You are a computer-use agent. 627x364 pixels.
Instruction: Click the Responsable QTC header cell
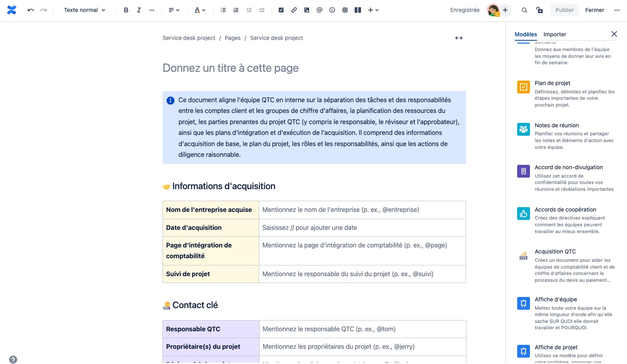click(x=211, y=329)
